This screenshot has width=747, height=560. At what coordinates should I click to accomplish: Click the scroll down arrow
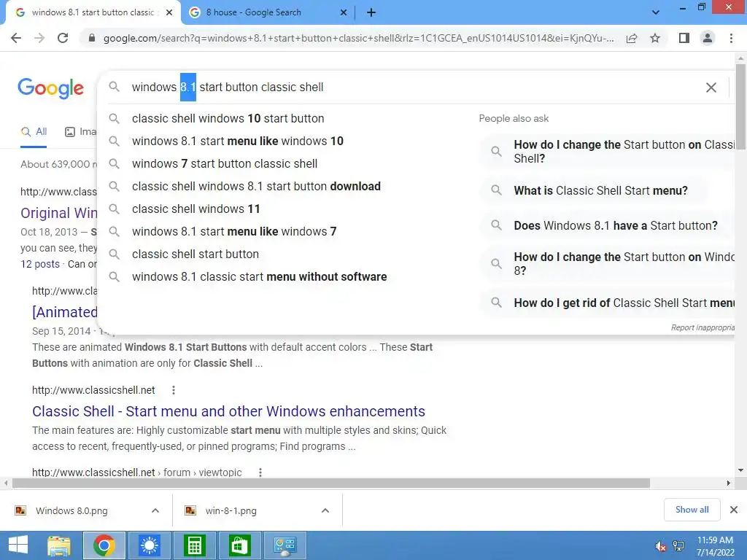point(740,470)
